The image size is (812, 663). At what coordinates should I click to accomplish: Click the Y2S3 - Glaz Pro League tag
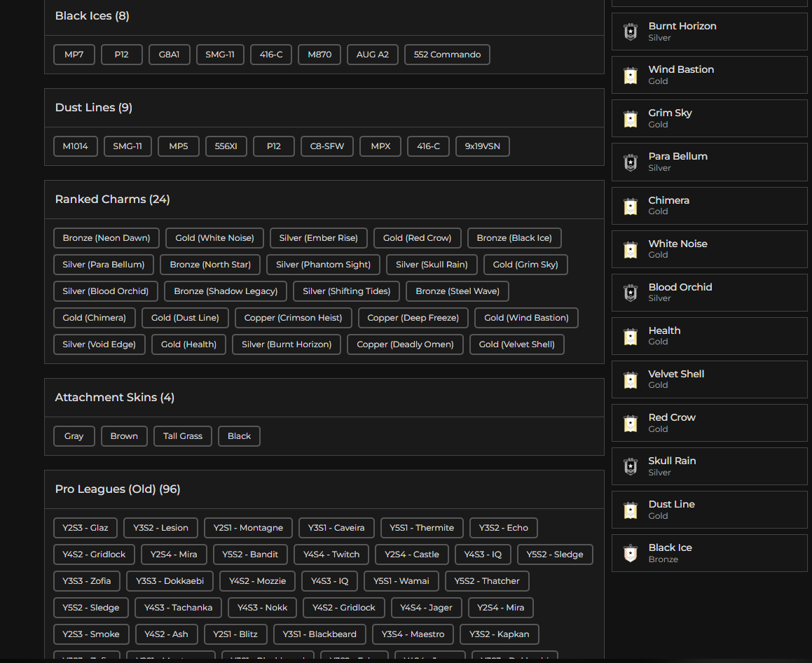coord(85,528)
